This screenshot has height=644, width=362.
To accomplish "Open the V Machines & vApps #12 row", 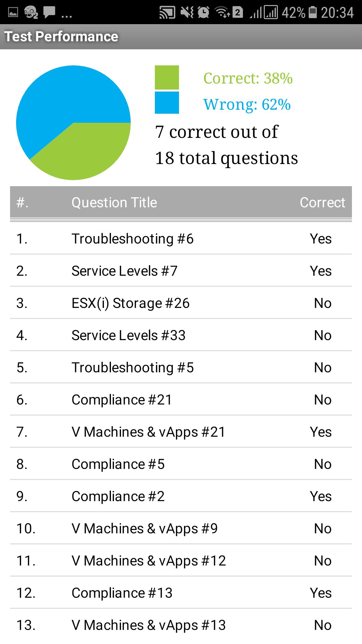I will pos(181,560).
